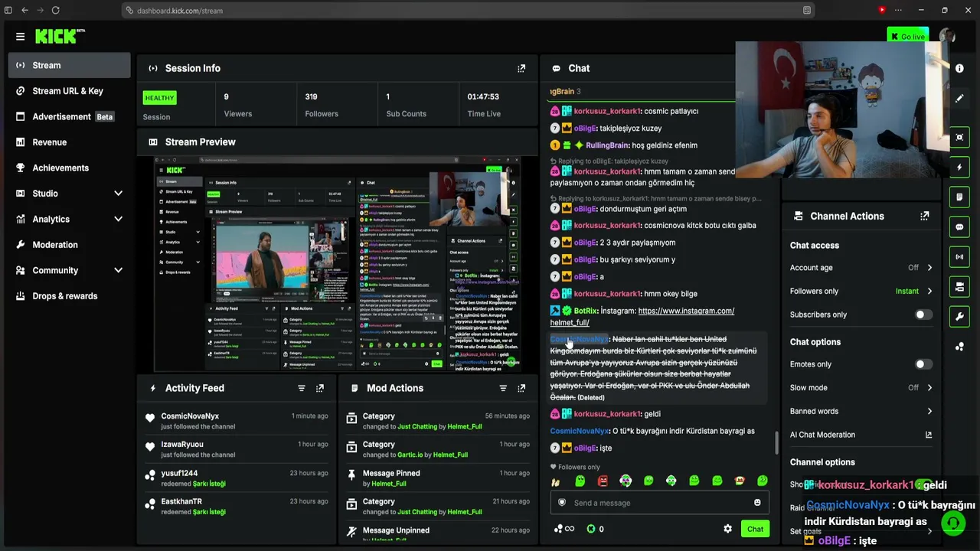Insert the red angry face emote
This screenshot has height=551, width=980.
pyautogui.click(x=603, y=481)
